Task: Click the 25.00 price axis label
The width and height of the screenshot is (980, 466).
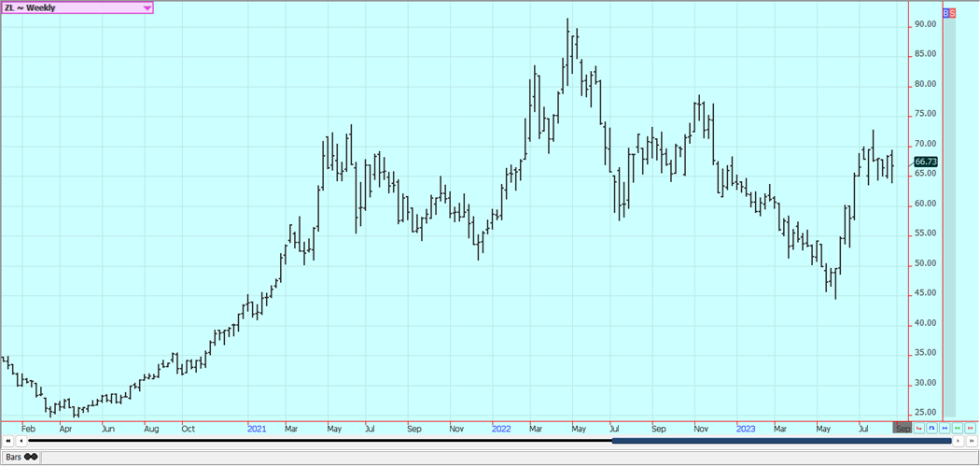Action: pos(925,413)
